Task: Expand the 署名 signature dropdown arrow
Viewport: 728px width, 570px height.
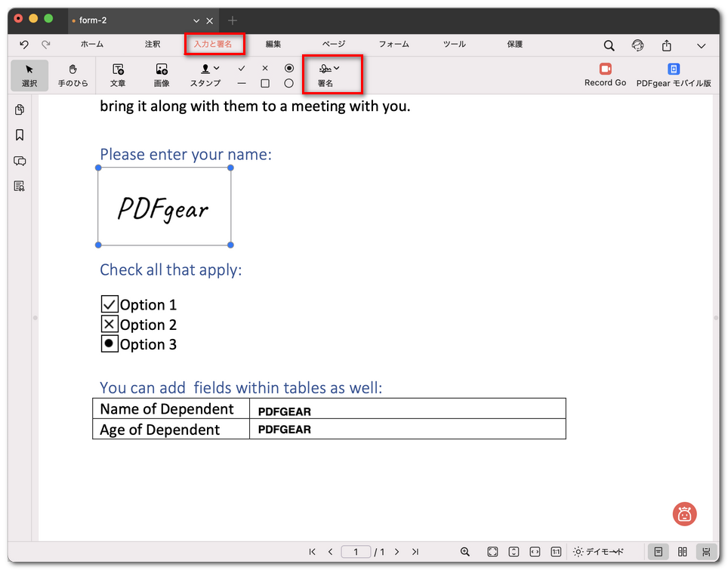Action: [x=338, y=66]
